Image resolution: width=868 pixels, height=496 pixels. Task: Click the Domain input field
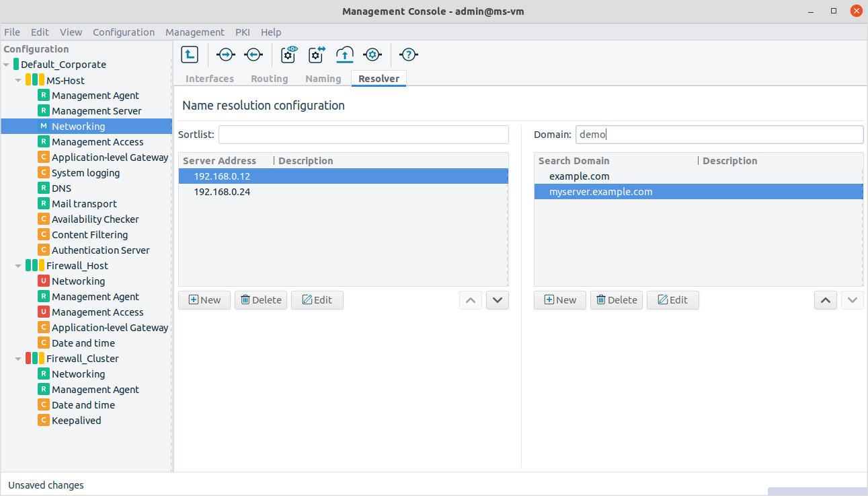(x=719, y=135)
